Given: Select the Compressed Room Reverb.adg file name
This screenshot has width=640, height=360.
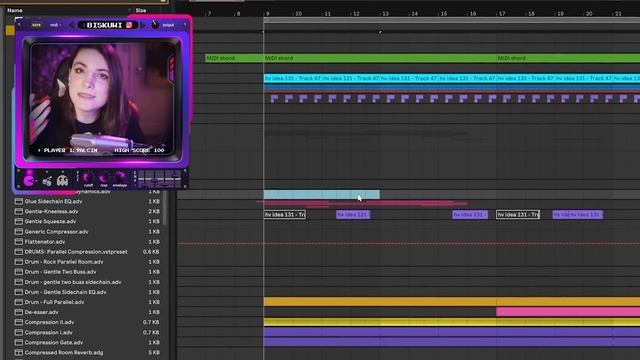Looking at the screenshot, I should coord(64,352).
